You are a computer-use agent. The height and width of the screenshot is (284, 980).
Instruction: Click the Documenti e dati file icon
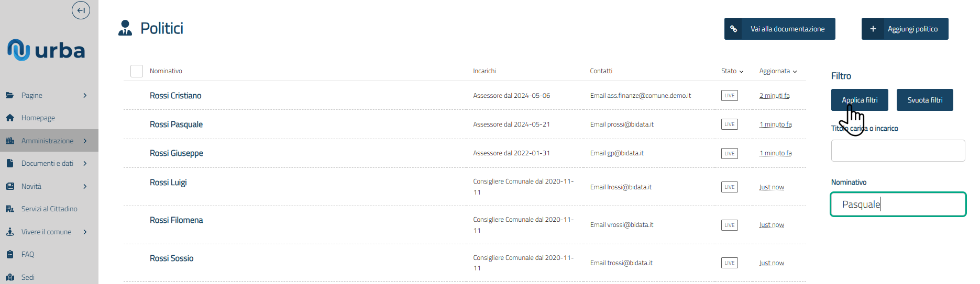click(x=10, y=163)
